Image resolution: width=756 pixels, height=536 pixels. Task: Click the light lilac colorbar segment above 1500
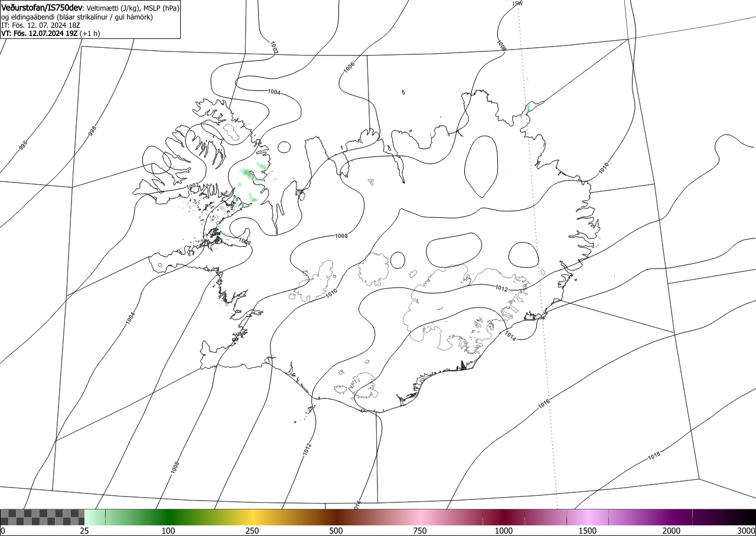tap(588, 517)
